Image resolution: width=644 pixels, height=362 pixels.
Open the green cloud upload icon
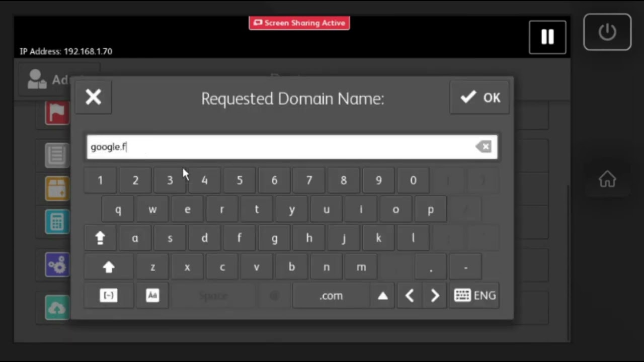[57, 308]
